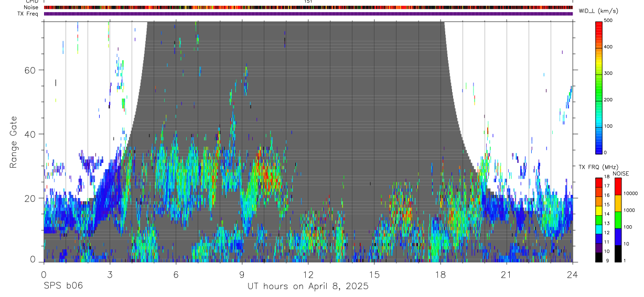This screenshot has width=644, height=297.
Task: Click the 'Range Gate' y-axis label
Action: click(13, 142)
